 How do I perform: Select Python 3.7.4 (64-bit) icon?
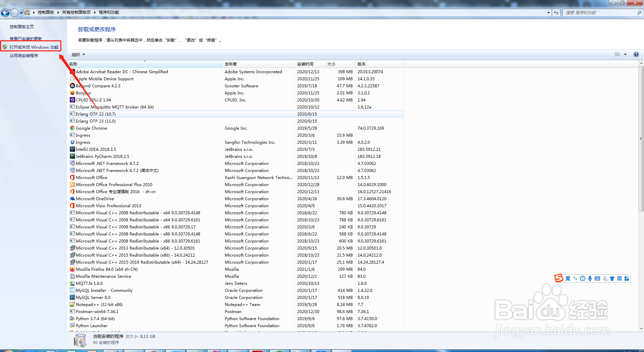pos(72,318)
